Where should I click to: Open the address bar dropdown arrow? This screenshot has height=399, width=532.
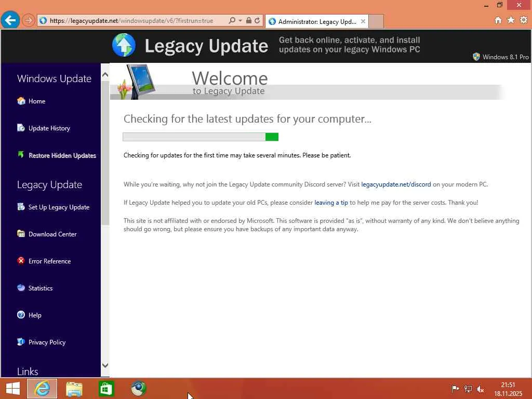(x=240, y=21)
